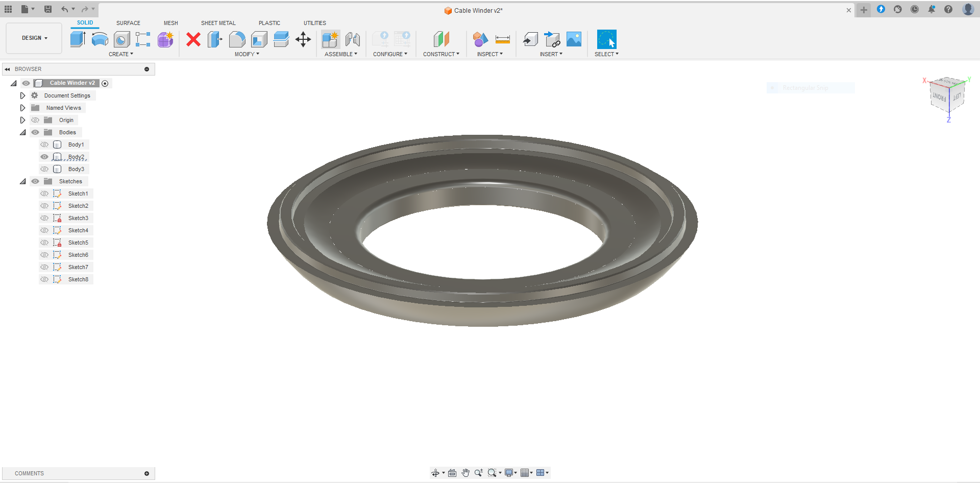The image size is (980, 483).
Task: Open the CREATE dropdown menu
Action: (121, 54)
